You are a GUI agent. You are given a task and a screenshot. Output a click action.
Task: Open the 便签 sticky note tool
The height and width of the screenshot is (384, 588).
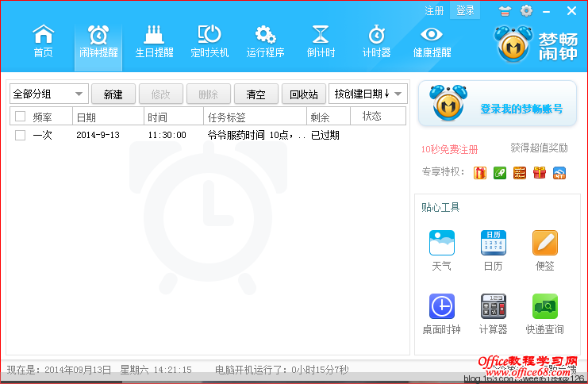[x=545, y=251]
